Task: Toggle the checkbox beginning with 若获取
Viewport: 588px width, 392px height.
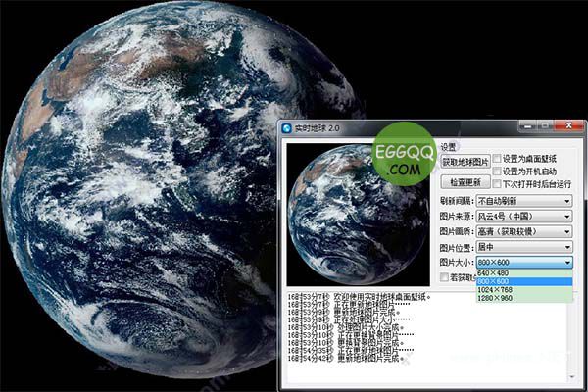Action: [444, 277]
